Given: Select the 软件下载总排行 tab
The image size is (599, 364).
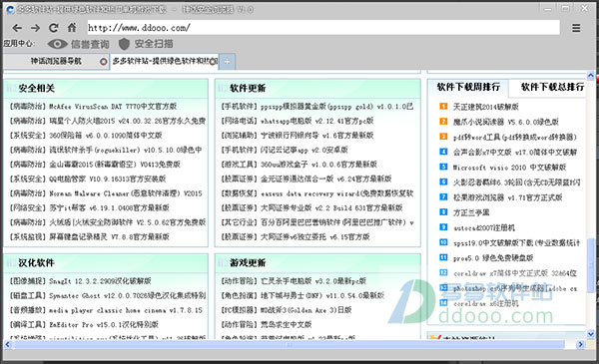Looking at the screenshot, I should pyautogui.click(x=552, y=87).
